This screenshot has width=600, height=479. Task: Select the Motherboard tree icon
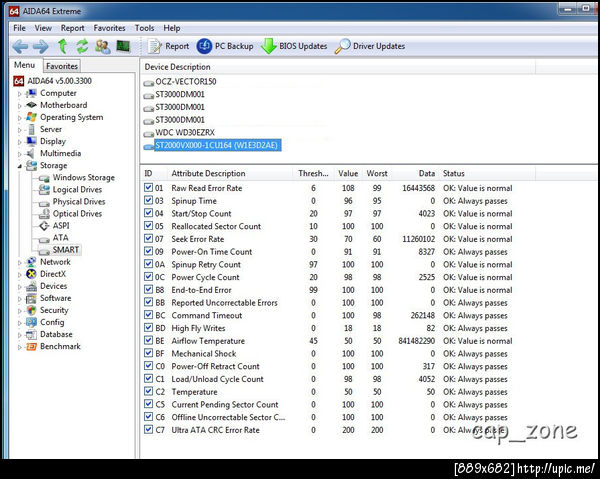[x=31, y=105]
